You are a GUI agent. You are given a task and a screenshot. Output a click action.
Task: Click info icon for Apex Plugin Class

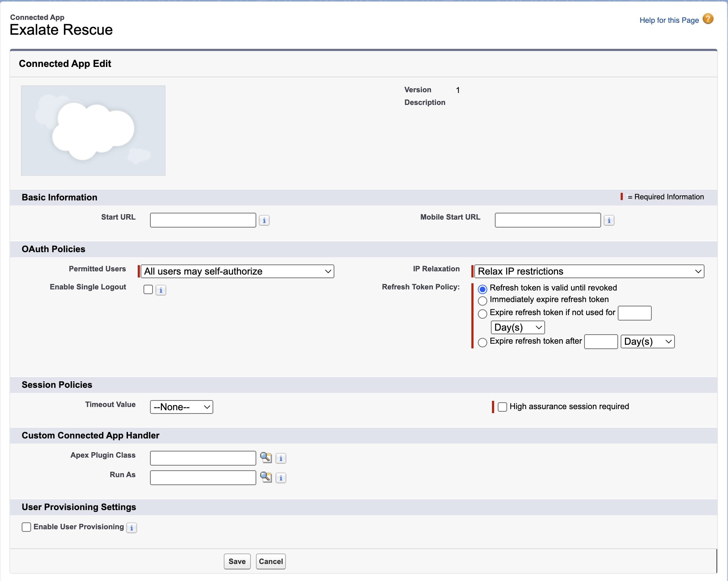pos(281,458)
